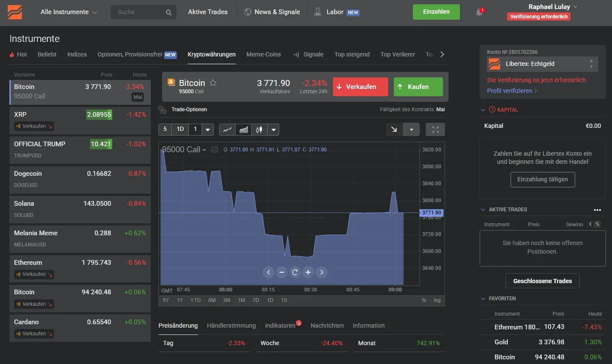The height and width of the screenshot is (364, 612).
Task: Click the Bitcoin coin icon in header
Action: (171, 82)
